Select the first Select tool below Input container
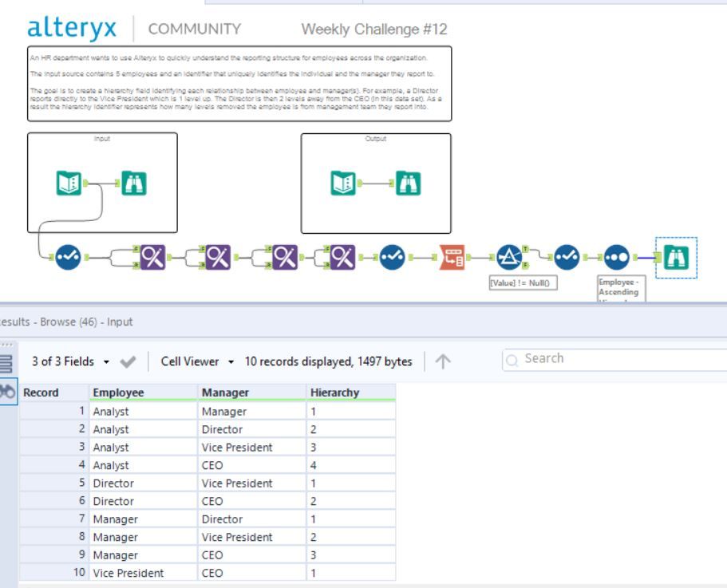 click(68, 257)
